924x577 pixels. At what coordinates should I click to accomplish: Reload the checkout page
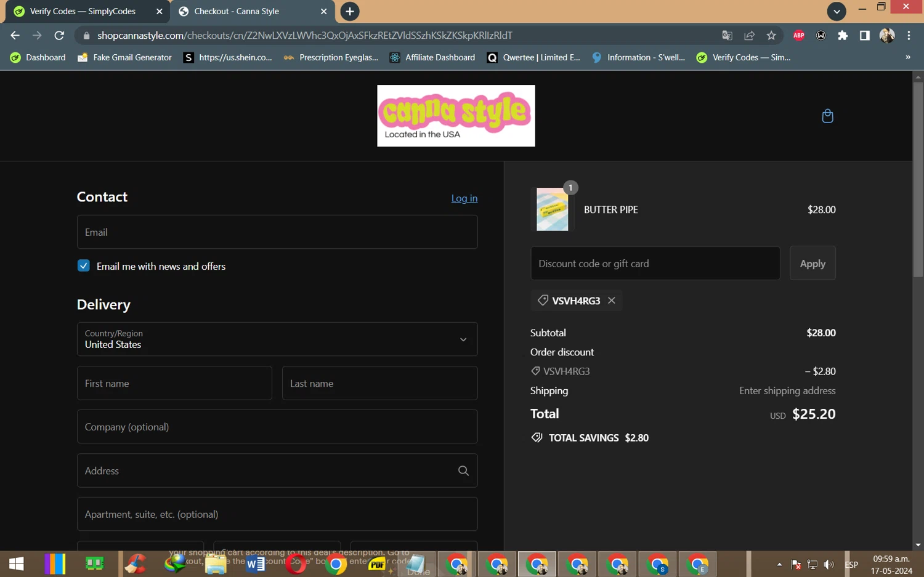tap(59, 36)
